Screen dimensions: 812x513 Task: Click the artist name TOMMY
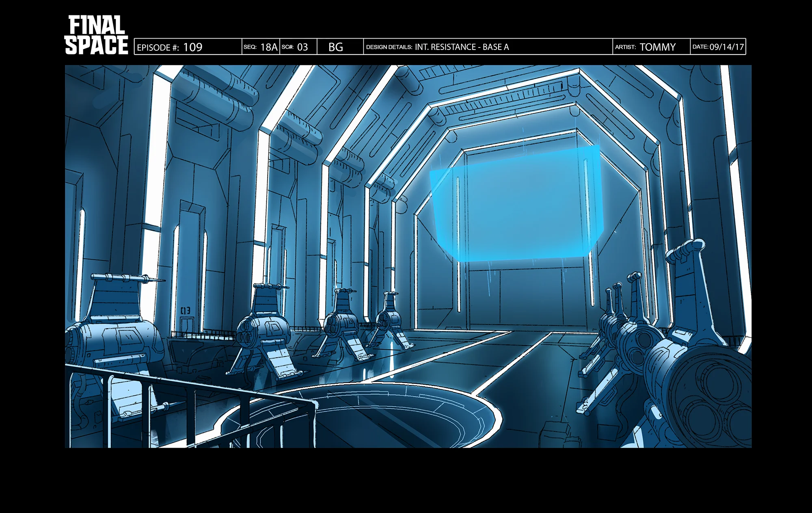point(658,47)
